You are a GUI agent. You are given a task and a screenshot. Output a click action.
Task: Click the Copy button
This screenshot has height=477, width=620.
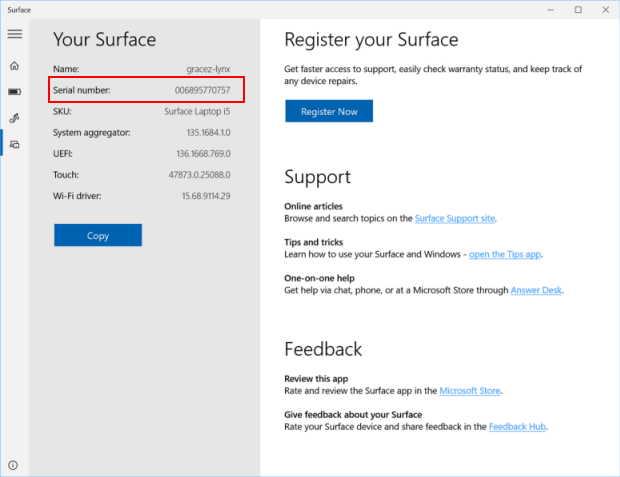(98, 235)
